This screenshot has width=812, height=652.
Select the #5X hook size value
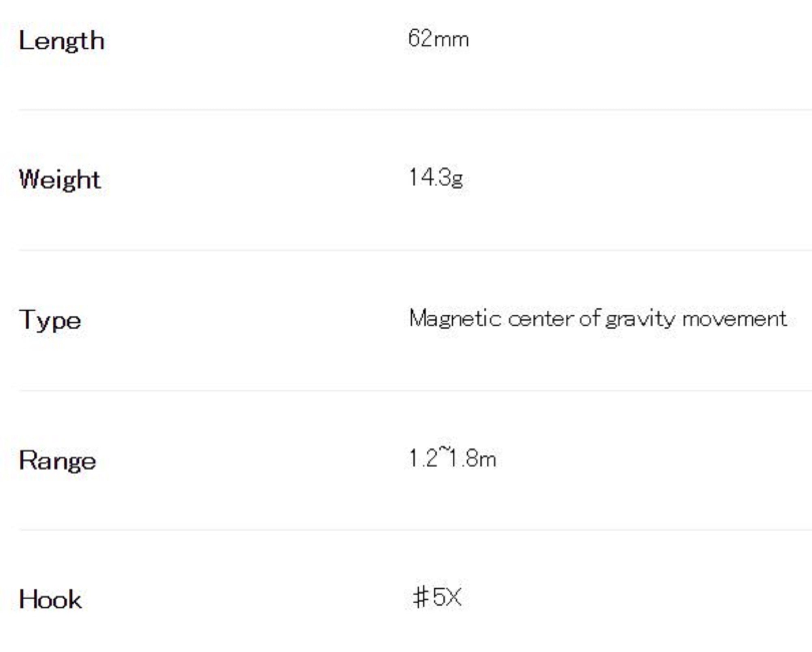437,597
